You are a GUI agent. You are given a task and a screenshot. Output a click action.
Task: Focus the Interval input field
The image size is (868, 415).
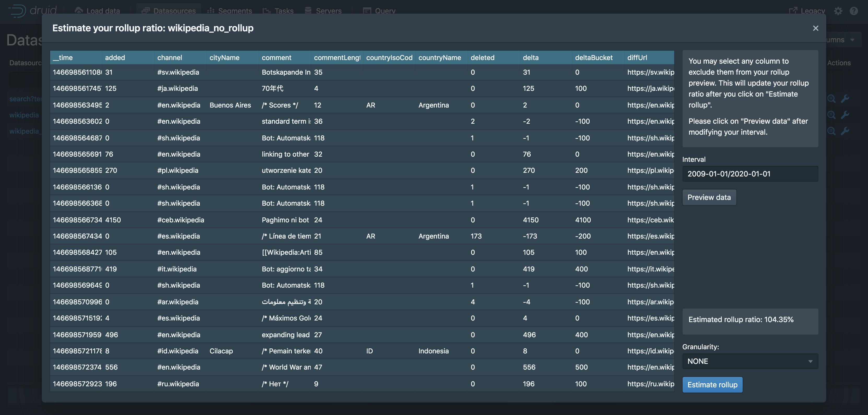(750, 174)
